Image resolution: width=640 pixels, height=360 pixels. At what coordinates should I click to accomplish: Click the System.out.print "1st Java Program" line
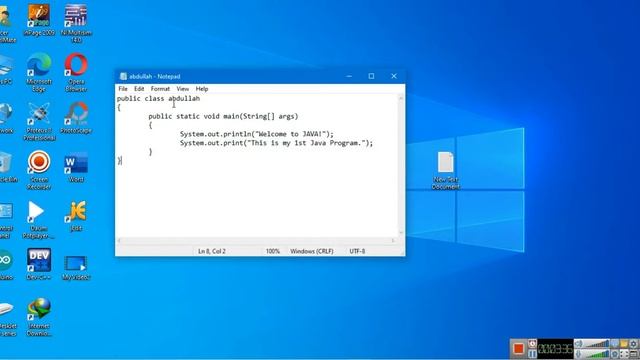276,143
